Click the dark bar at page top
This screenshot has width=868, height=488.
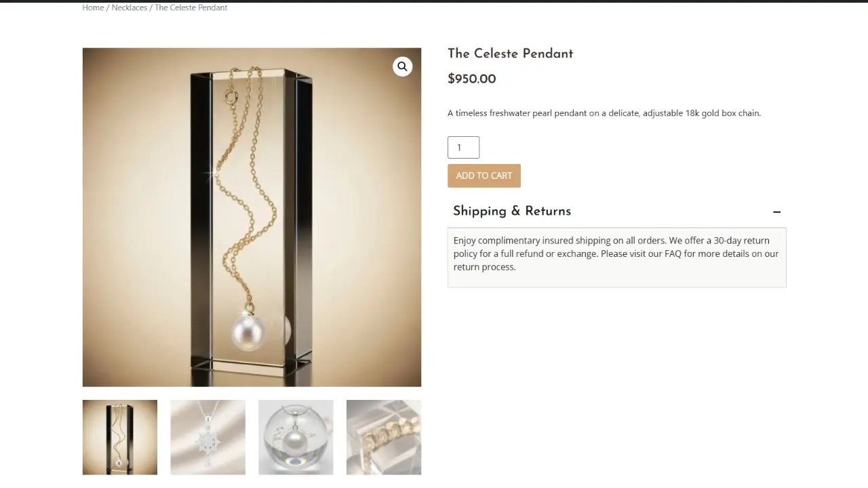coord(434,1)
